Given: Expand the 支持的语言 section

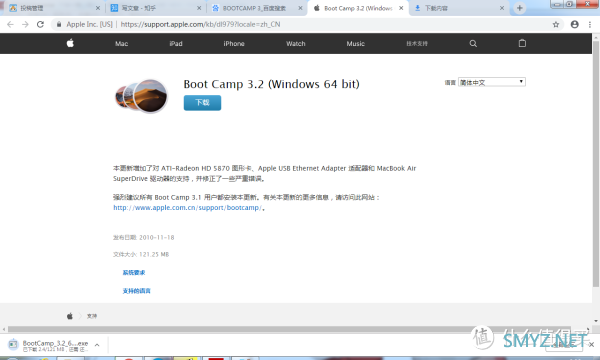Looking at the screenshot, I should (x=136, y=291).
